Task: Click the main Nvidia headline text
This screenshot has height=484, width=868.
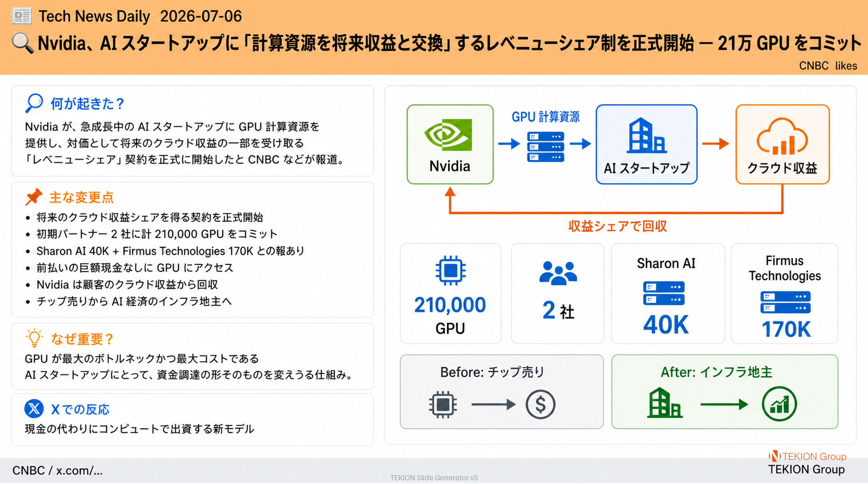Action: coord(449,43)
